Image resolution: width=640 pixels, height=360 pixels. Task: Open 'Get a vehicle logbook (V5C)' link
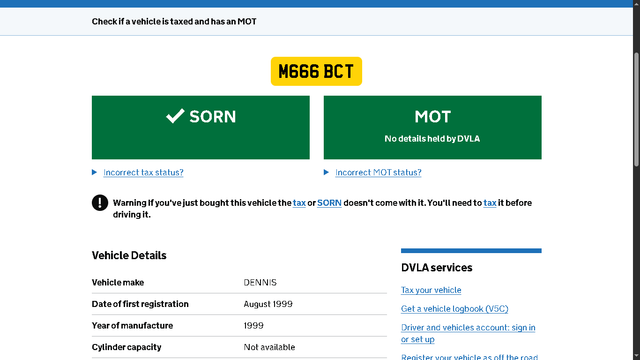pyautogui.click(x=454, y=309)
